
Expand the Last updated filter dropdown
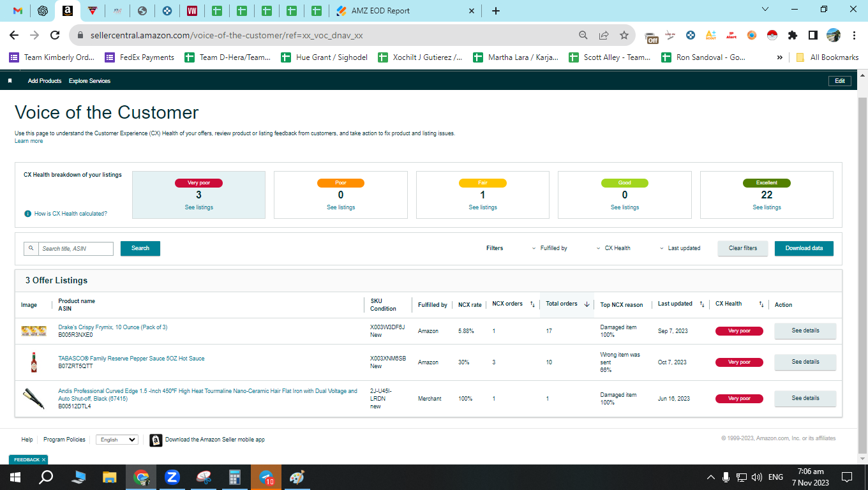pos(680,248)
